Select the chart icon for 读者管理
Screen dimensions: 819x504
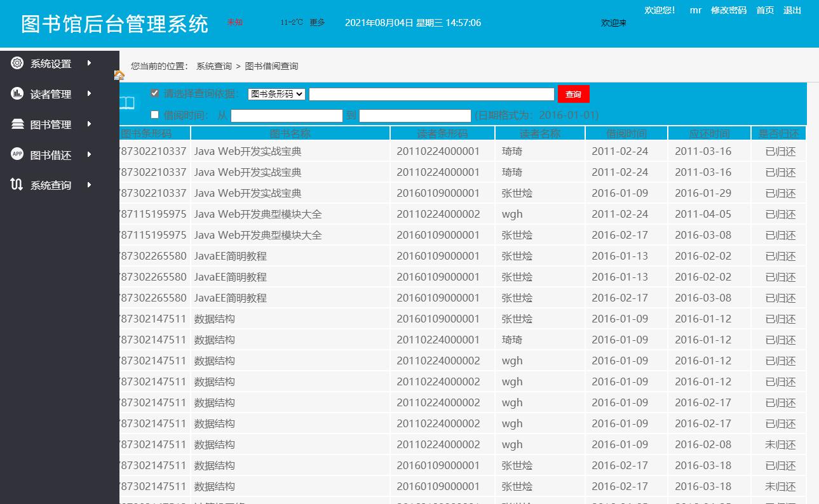[16, 93]
